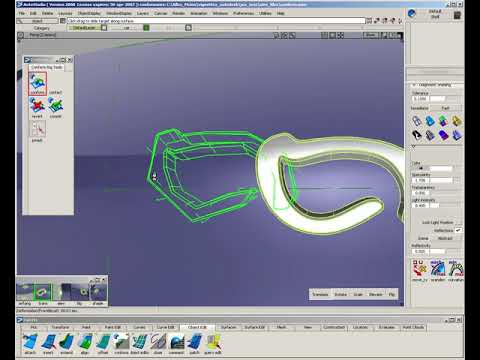
Task: Click the Scene reflection button
Action: click(x=423, y=238)
